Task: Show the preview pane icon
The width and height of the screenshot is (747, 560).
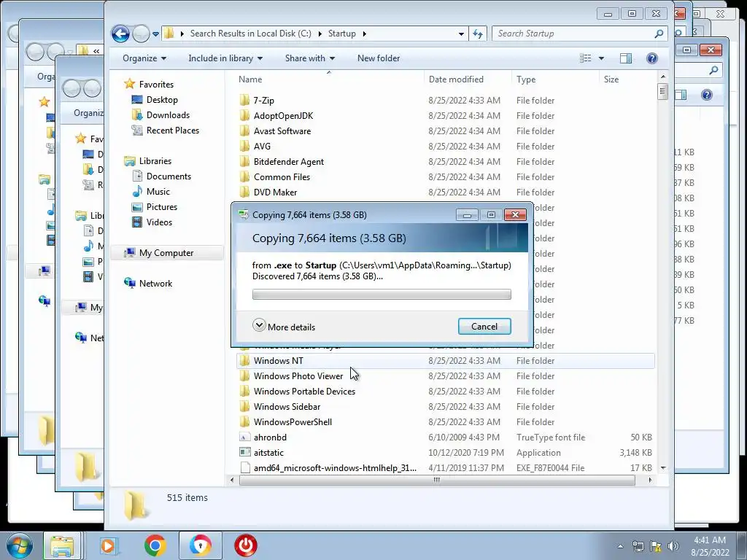Action: [x=626, y=58]
